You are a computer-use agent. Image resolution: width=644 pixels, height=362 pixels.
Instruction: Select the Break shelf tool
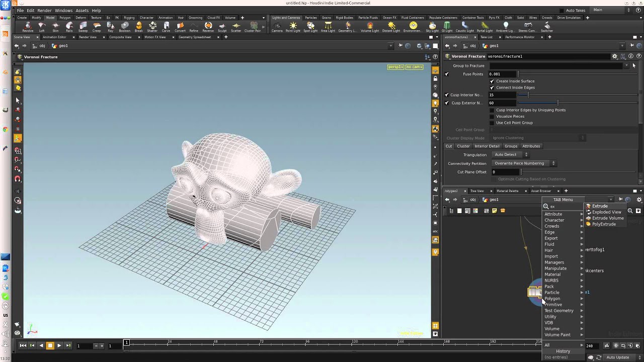click(138, 27)
